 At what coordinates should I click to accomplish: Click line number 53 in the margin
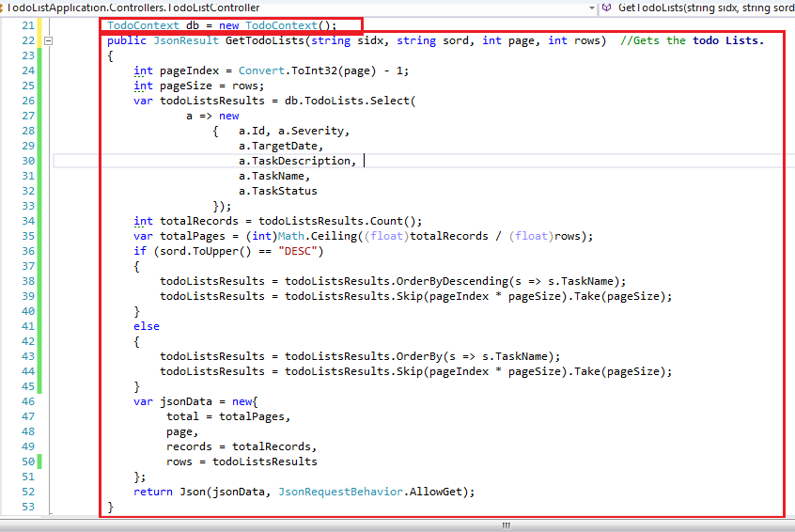click(x=28, y=507)
